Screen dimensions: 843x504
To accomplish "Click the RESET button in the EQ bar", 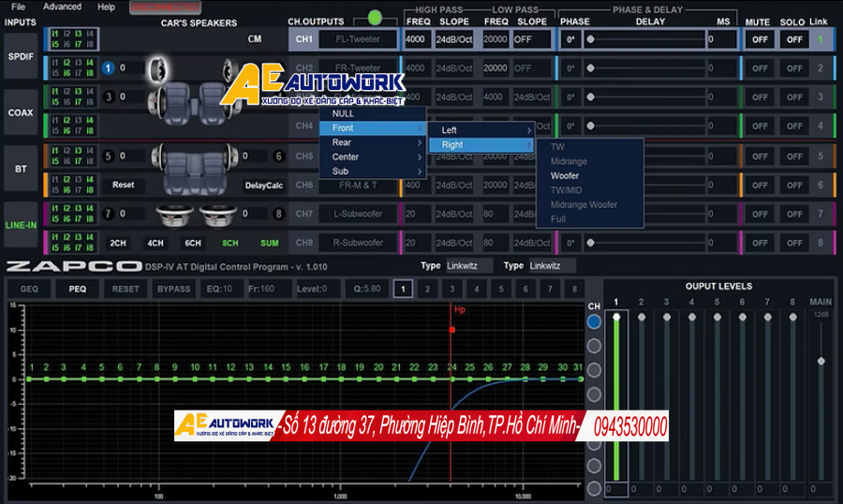I will click(126, 289).
